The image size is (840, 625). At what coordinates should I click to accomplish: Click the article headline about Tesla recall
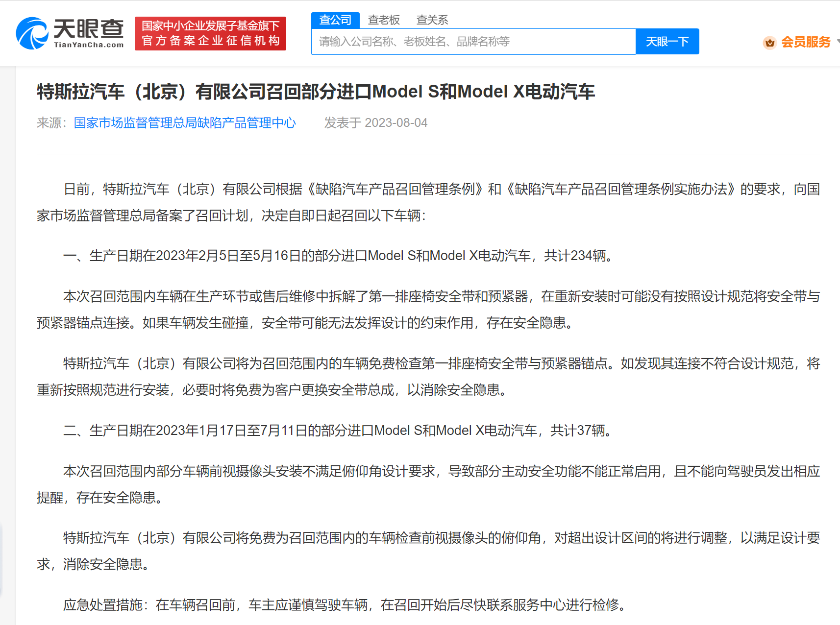click(316, 92)
